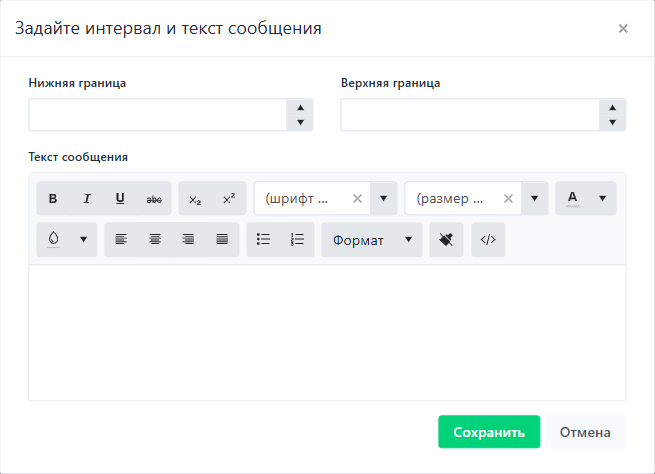Justify the message text

tap(222, 240)
